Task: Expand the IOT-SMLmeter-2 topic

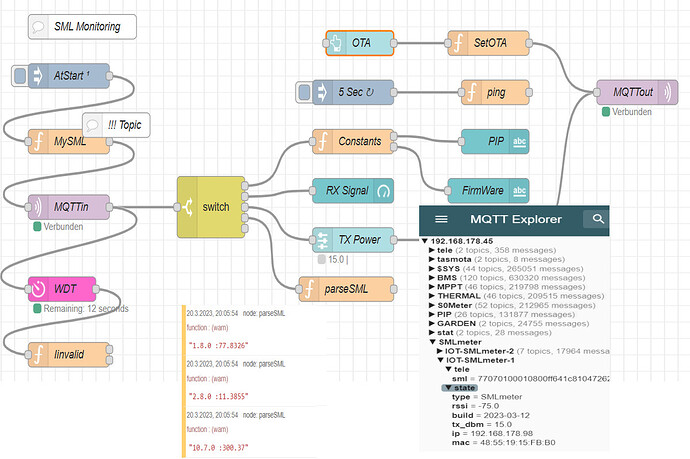Action: (x=439, y=351)
